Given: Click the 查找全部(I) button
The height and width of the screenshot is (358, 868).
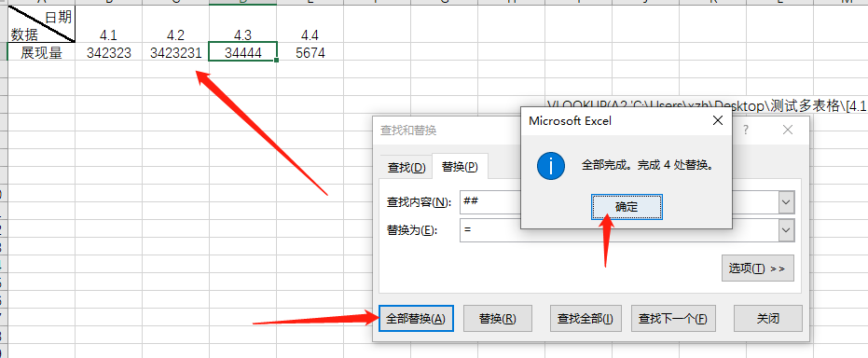Looking at the screenshot, I should point(586,319).
